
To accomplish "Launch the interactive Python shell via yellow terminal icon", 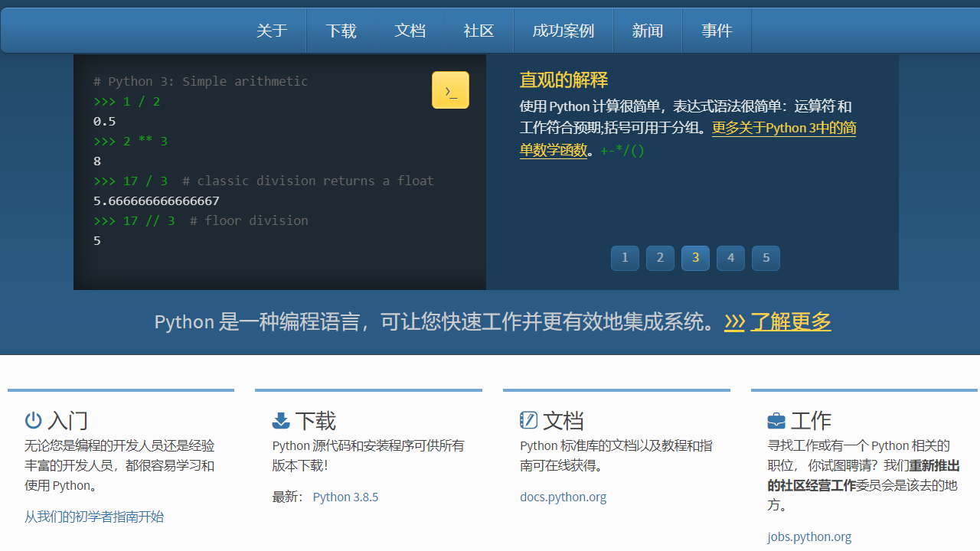I will pos(450,90).
